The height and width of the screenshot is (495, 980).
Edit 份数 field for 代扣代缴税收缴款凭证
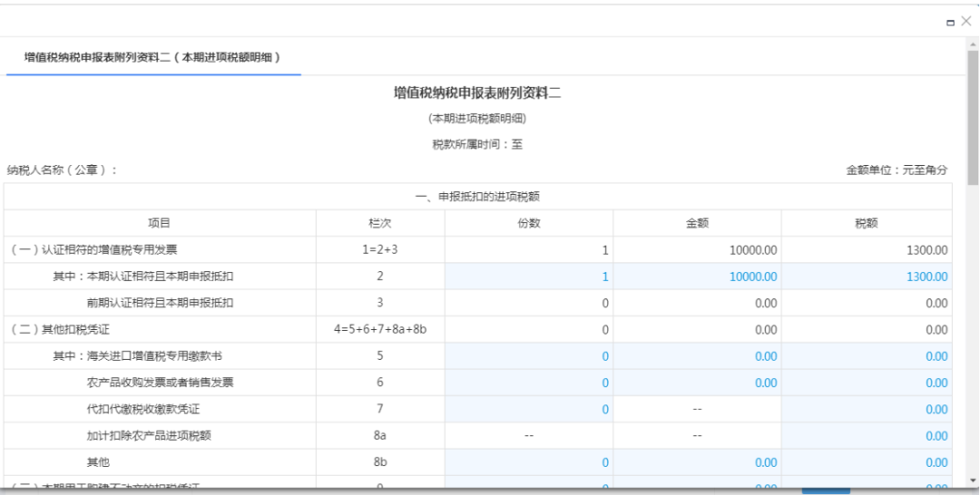529,410
